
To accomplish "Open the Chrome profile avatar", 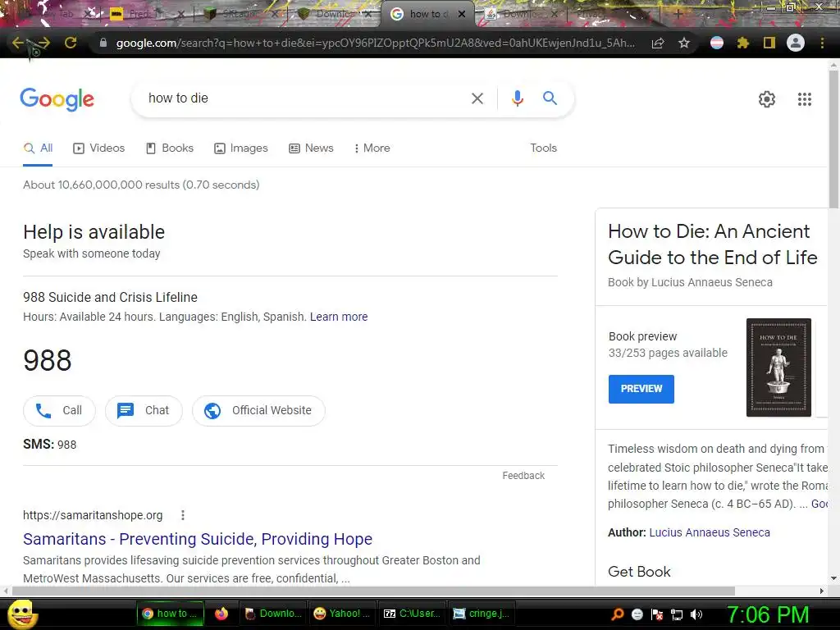I will click(x=796, y=43).
